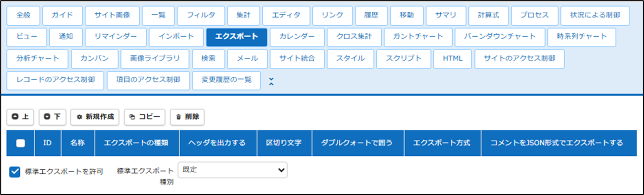Select the リマインダー tab
644x195 pixels.
116,37
